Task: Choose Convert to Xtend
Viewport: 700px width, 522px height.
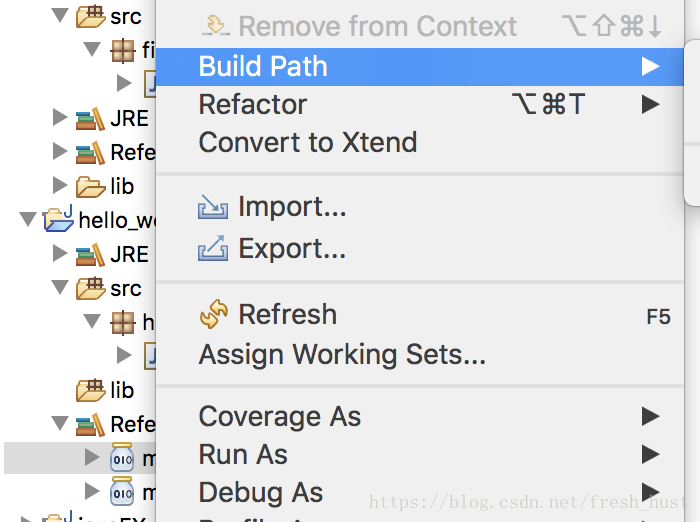Action: (x=308, y=142)
